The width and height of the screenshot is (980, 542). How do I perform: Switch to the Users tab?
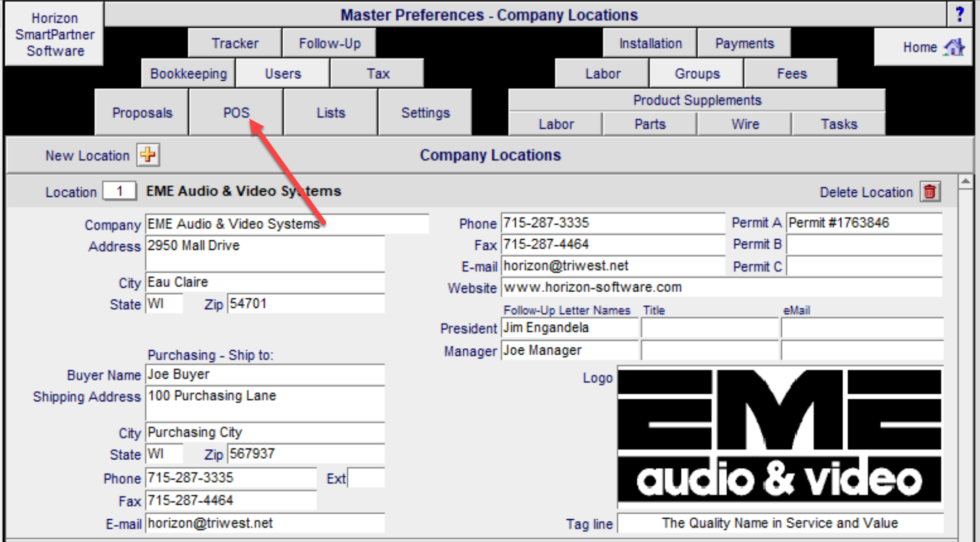[283, 74]
